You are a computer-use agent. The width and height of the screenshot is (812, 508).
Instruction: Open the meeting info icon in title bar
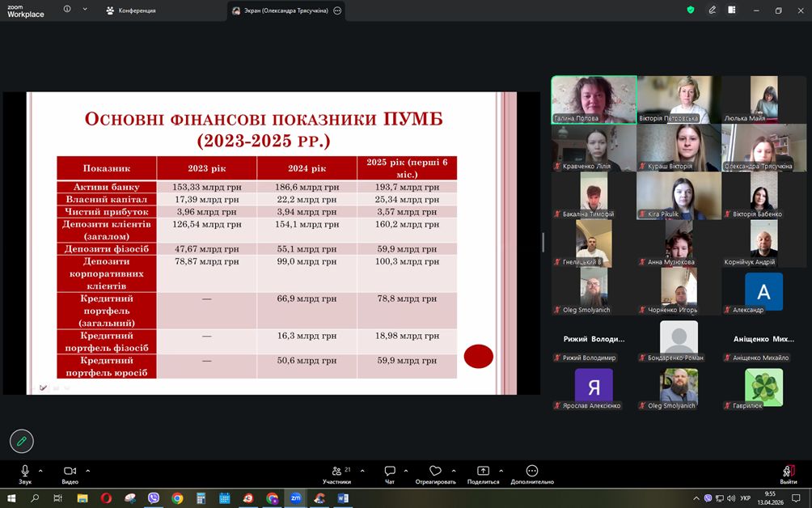point(66,10)
